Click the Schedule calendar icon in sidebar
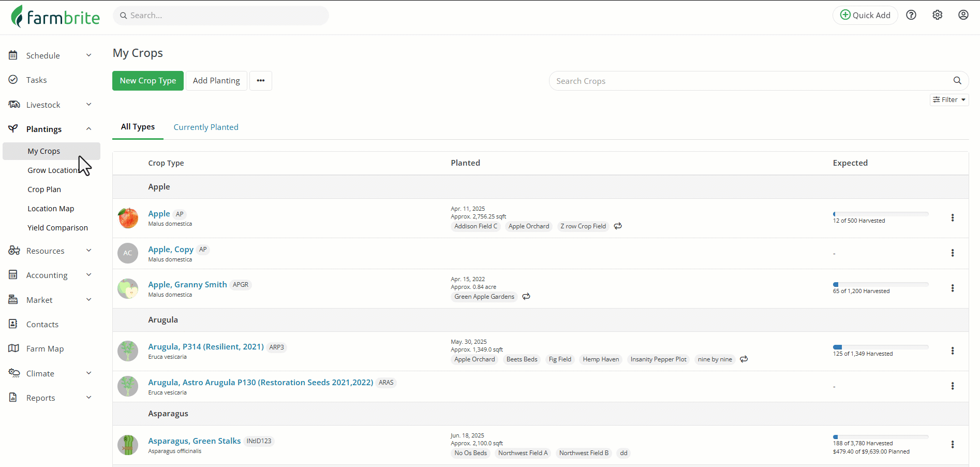Screen dimensions: 980x467 pyautogui.click(x=13, y=55)
